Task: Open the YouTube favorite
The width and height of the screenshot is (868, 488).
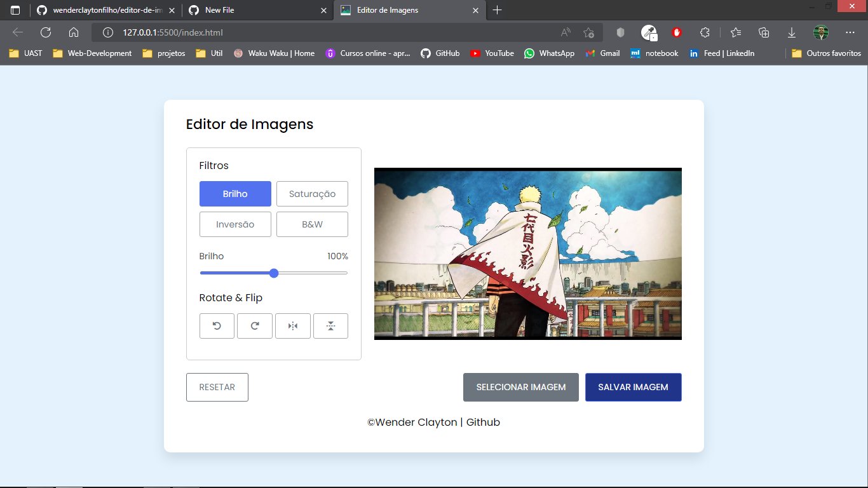Action: point(492,53)
